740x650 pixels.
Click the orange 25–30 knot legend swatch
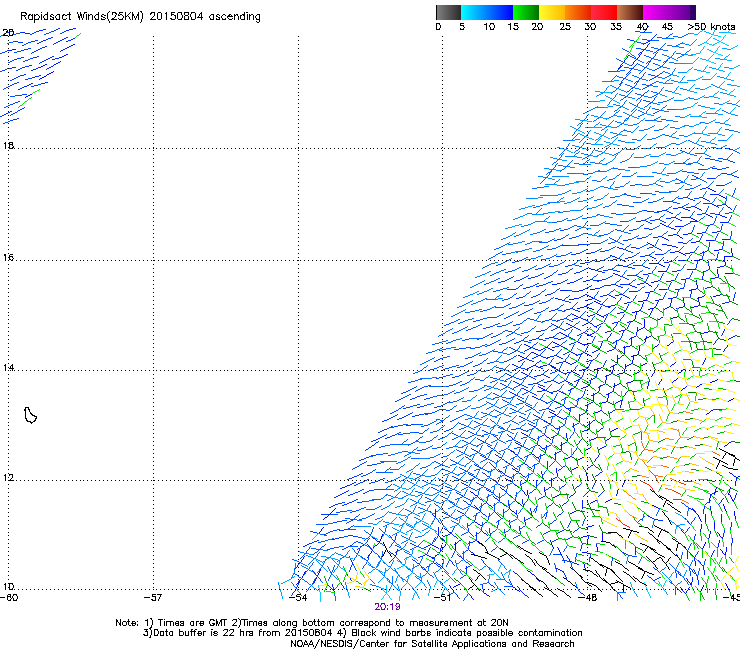click(x=578, y=12)
